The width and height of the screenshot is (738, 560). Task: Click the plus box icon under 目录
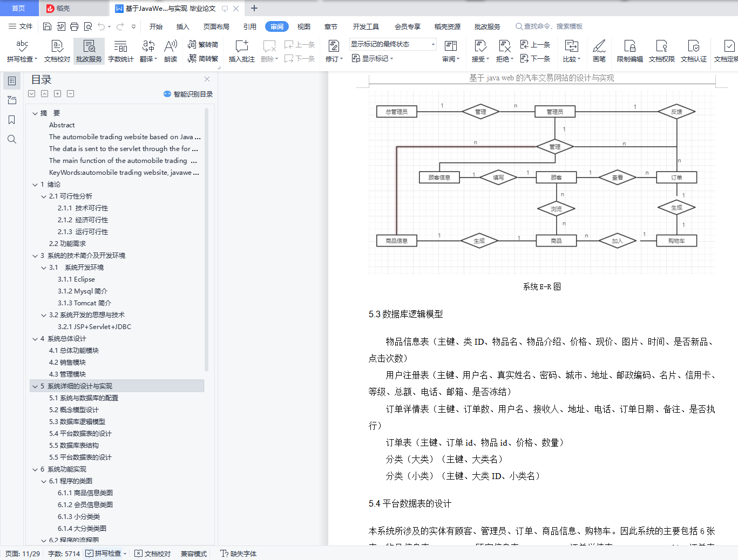(57, 94)
